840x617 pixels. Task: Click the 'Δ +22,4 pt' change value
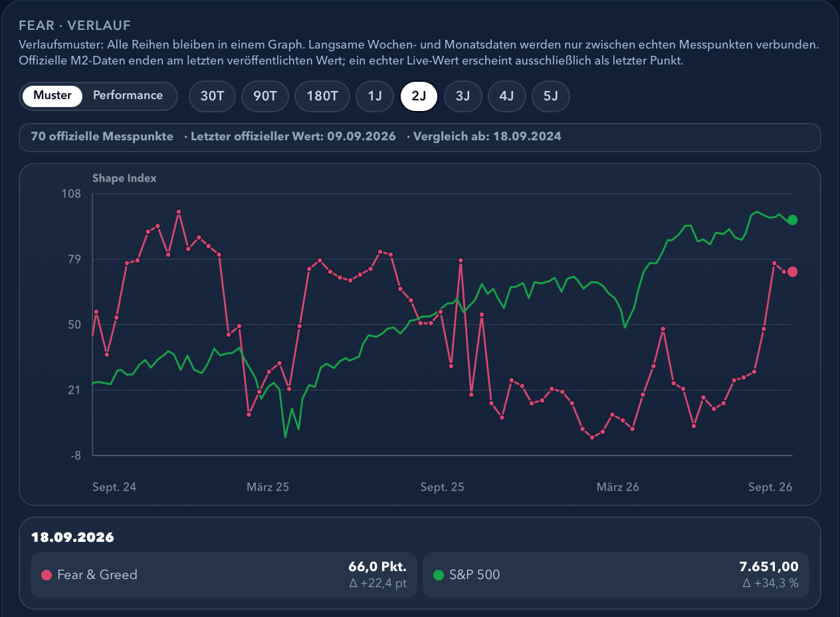click(x=377, y=584)
